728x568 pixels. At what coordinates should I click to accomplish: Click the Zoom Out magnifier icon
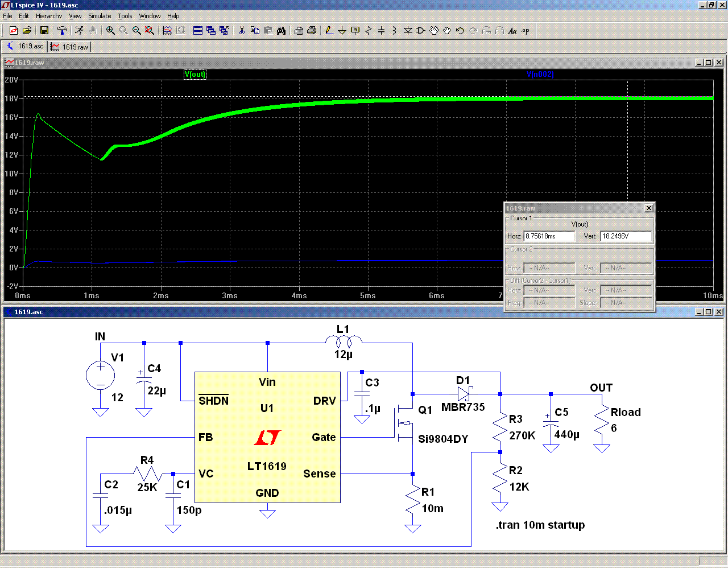(136, 31)
